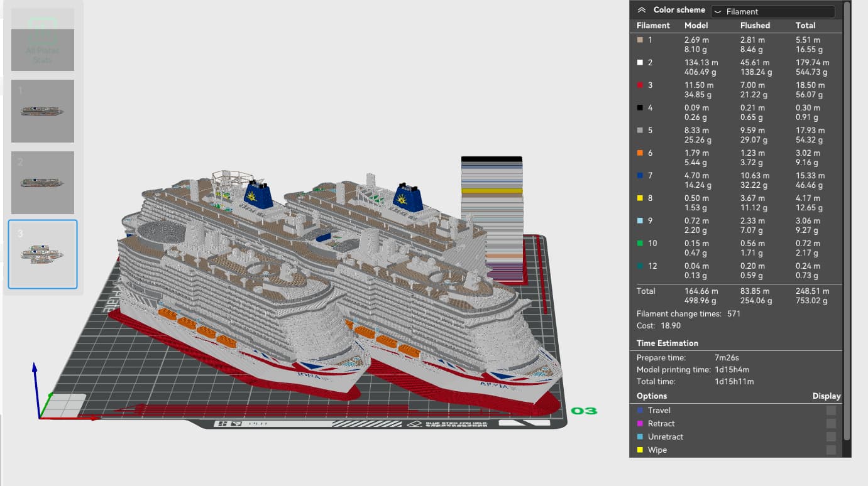Click the green 03 plate number label
The image size is (868, 486).
click(x=584, y=411)
